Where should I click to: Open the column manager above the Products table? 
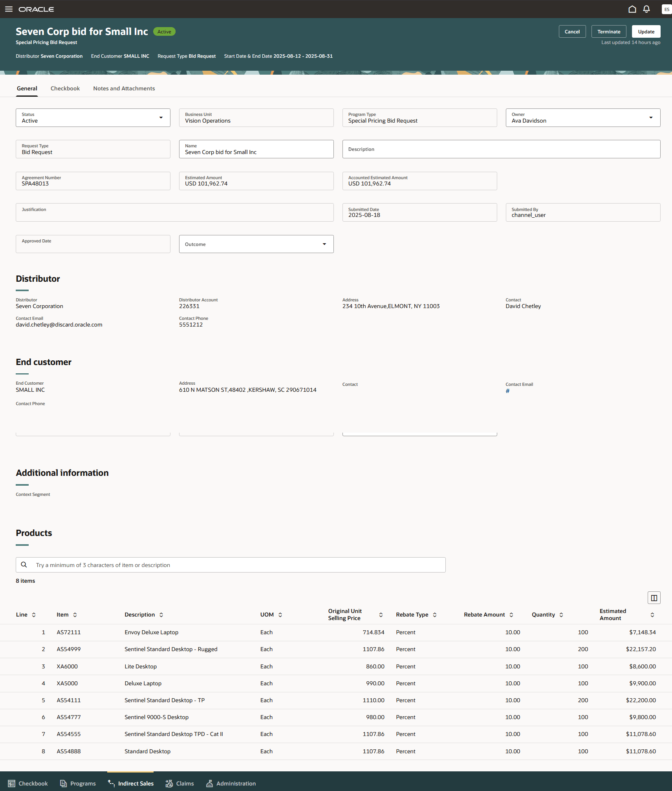[654, 598]
